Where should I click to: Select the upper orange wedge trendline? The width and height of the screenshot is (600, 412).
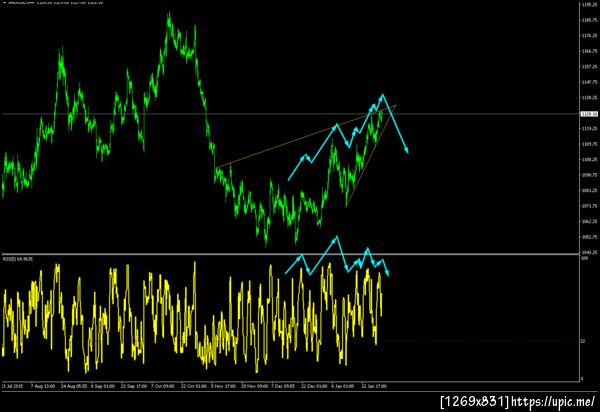click(306, 137)
